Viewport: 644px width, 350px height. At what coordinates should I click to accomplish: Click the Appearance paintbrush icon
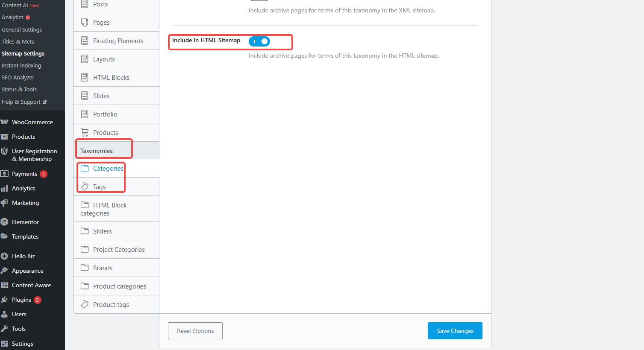(x=5, y=271)
